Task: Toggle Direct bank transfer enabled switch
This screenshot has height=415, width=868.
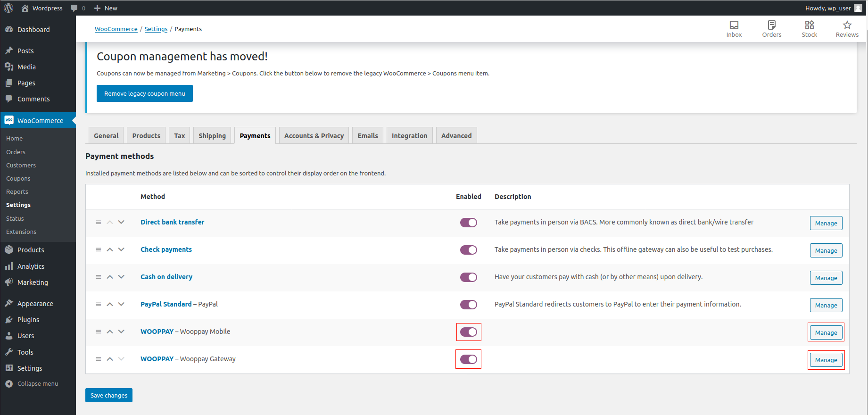Action: [469, 223]
